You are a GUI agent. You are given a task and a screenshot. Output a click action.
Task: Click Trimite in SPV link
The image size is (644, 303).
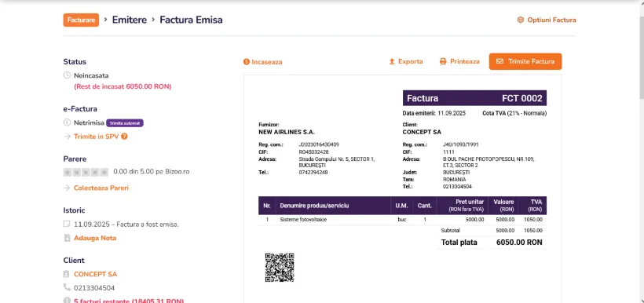click(96, 137)
